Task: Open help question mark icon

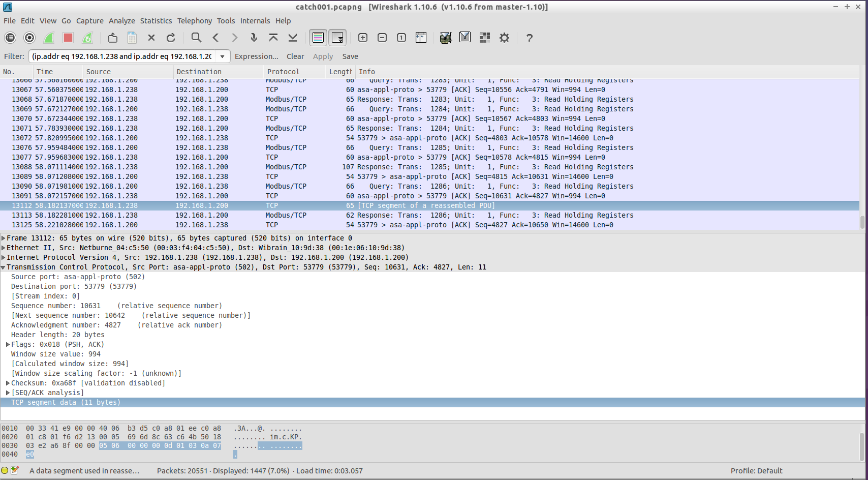Action: (530, 38)
